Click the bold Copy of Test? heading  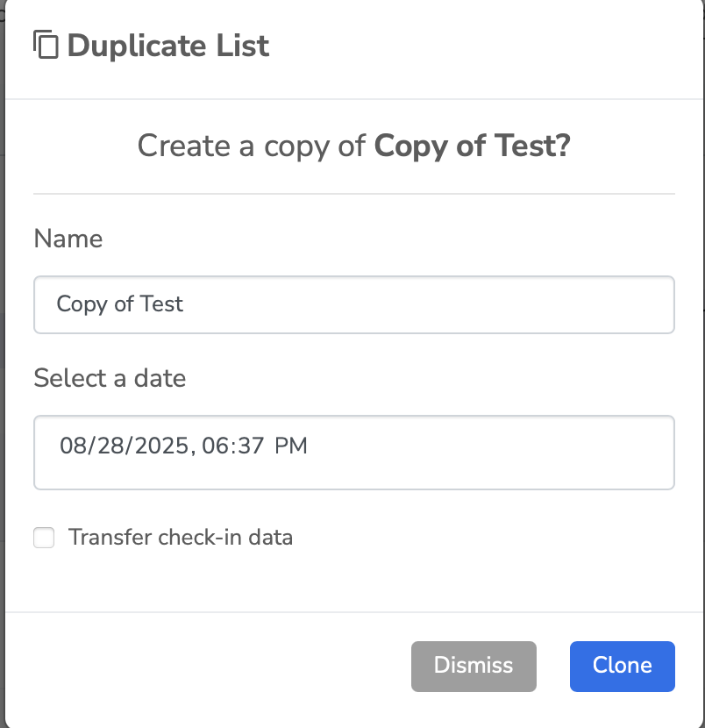(472, 146)
